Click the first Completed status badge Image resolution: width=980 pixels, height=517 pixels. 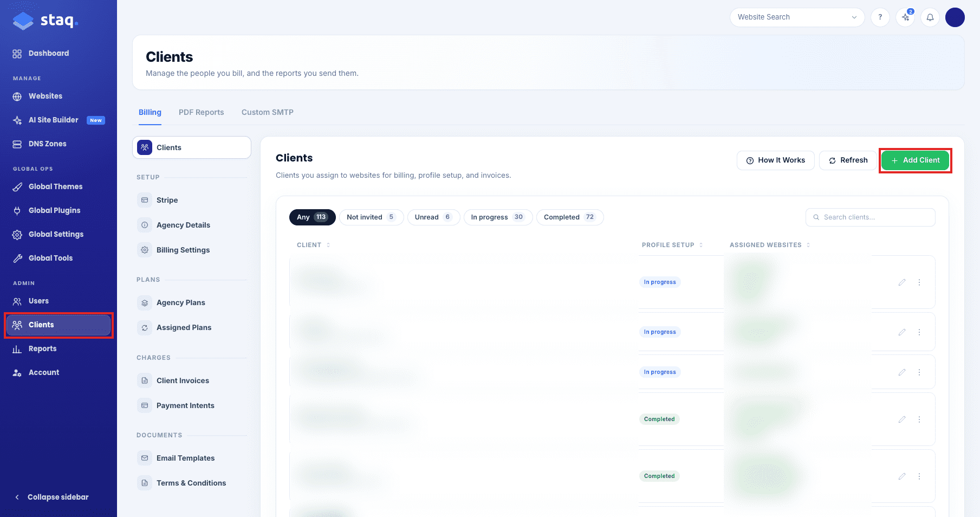659,419
